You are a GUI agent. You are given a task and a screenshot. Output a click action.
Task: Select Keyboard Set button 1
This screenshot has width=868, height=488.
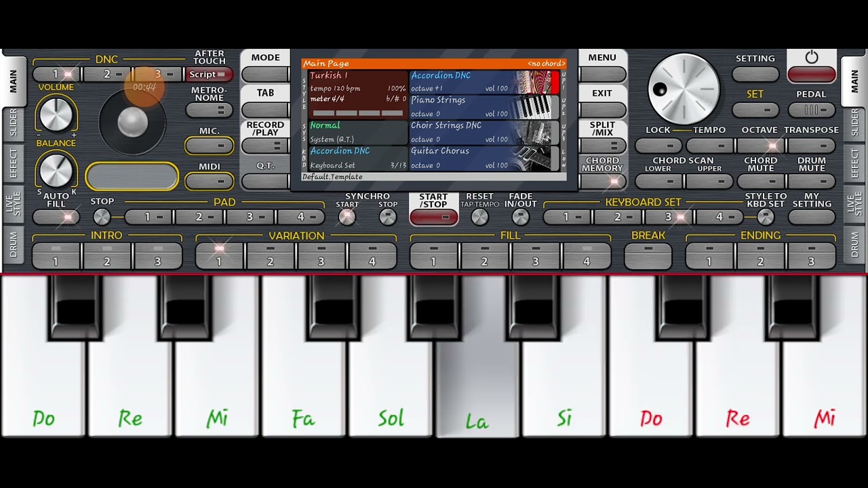click(567, 217)
